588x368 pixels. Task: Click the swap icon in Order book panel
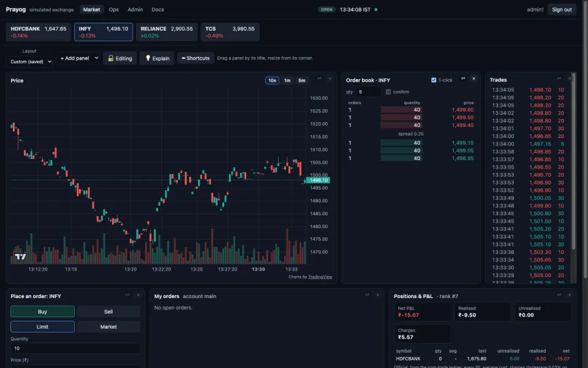(463, 79)
